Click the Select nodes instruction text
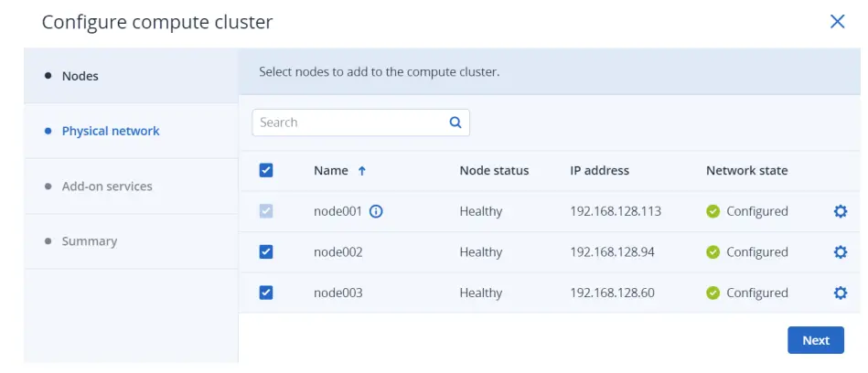Screen dimensions: 868x373 (x=380, y=72)
